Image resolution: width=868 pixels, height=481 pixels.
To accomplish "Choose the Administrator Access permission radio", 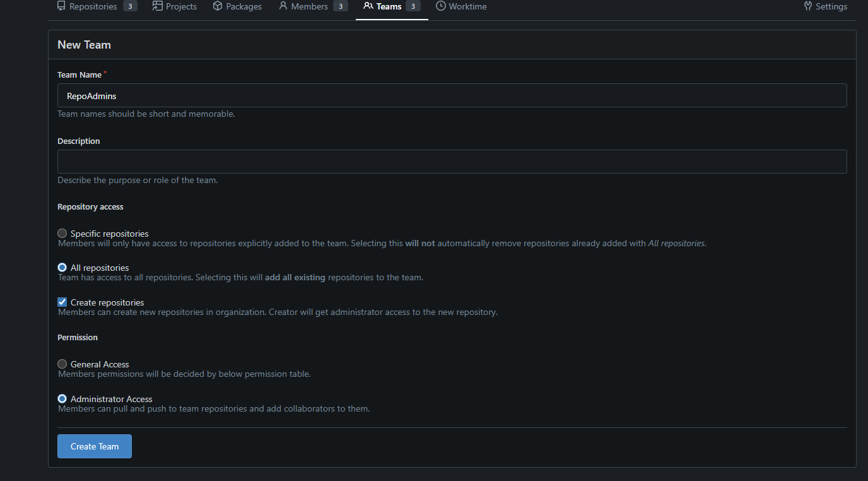I will point(62,399).
